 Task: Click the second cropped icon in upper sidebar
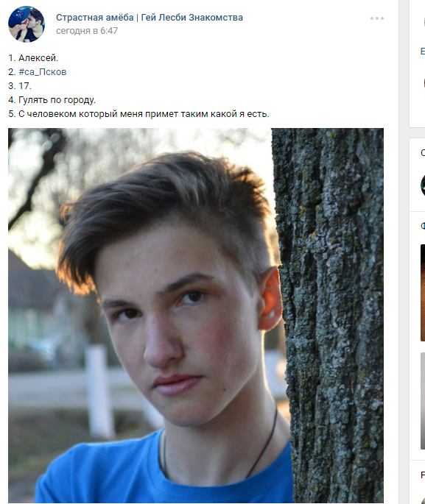point(424,83)
